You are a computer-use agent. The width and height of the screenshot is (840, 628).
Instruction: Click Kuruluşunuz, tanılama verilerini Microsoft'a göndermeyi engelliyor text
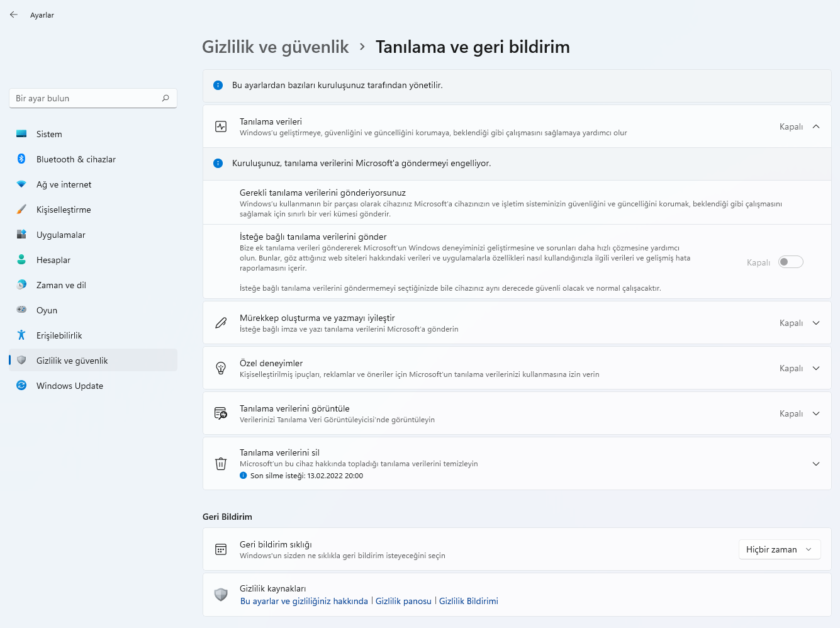coord(361,163)
